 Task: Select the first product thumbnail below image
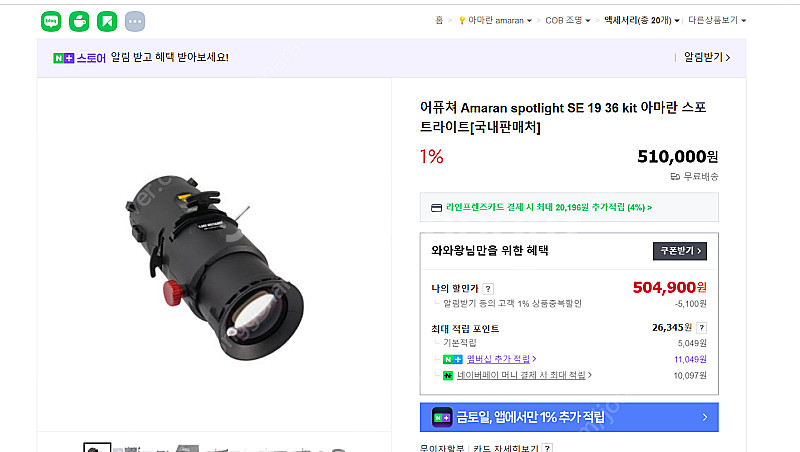pyautogui.click(x=97, y=447)
